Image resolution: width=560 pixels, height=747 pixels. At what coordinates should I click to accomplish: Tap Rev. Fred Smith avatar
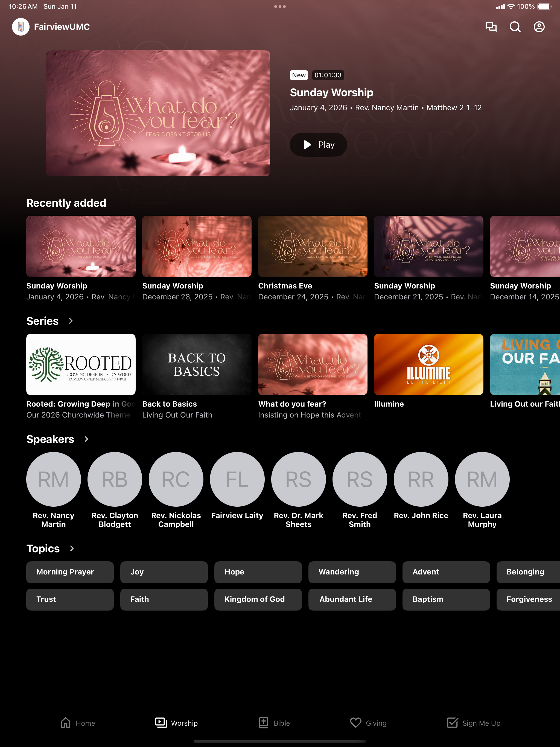coord(360,479)
